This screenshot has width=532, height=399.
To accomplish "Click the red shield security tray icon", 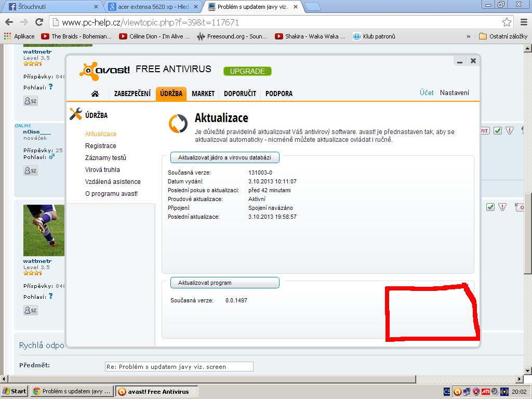I will (x=476, y=392).
